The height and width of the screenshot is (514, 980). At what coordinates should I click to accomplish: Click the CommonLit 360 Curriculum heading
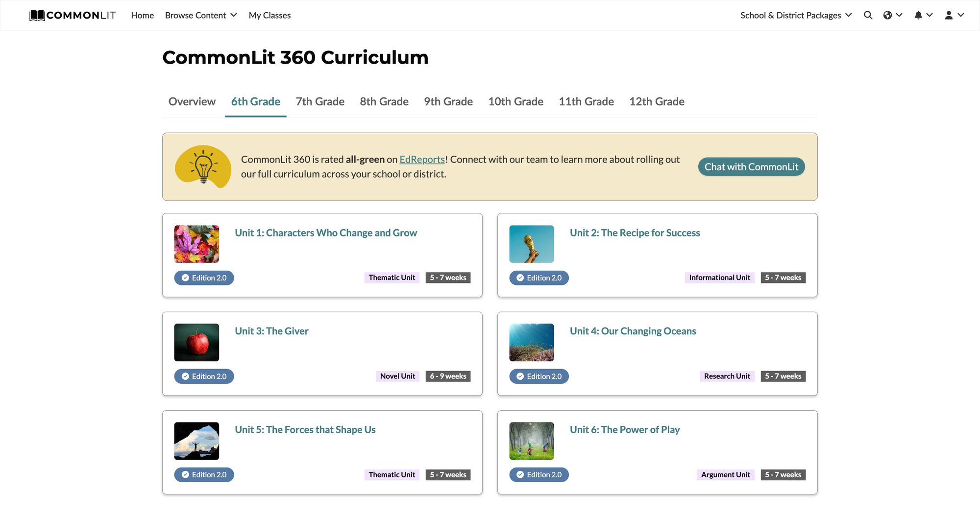pos(295,57)
